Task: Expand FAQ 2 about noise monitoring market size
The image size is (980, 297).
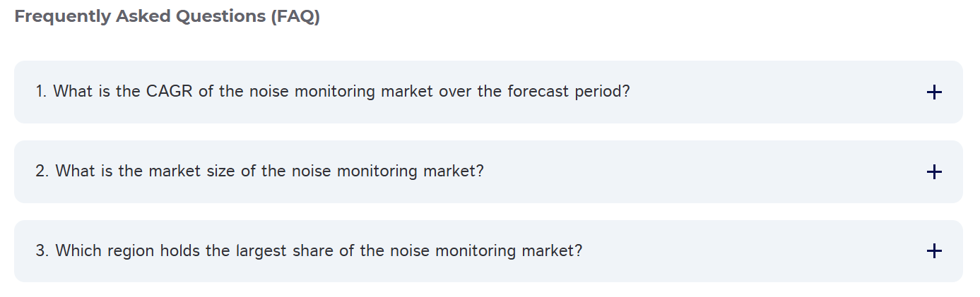Action: (x=259, y=171)
